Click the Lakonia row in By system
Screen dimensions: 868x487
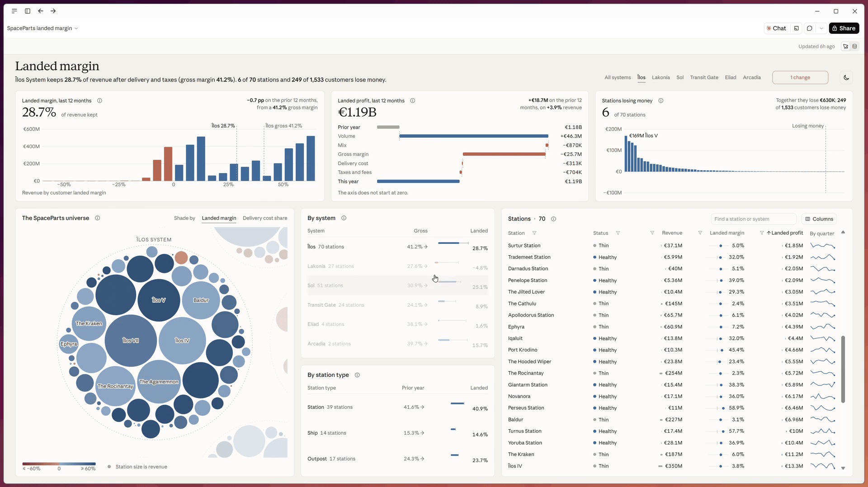point(397,266)
